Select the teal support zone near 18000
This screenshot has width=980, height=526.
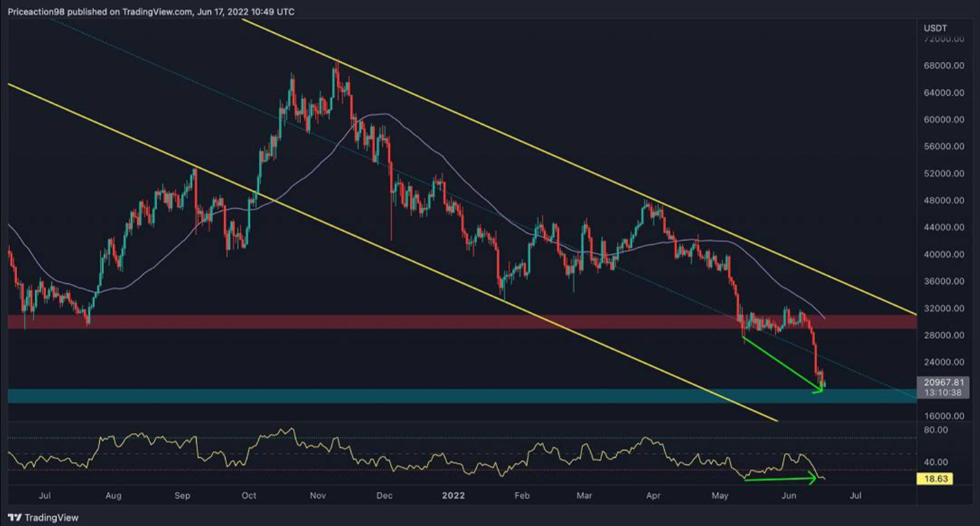tap(460, 395)
